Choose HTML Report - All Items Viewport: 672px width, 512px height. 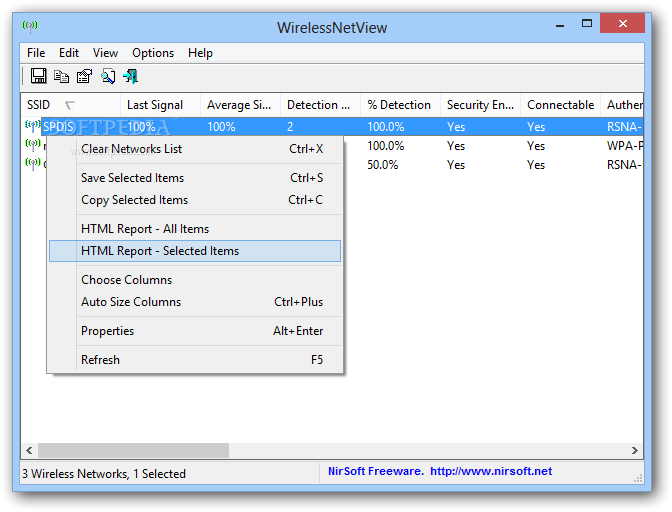(195, 229)
